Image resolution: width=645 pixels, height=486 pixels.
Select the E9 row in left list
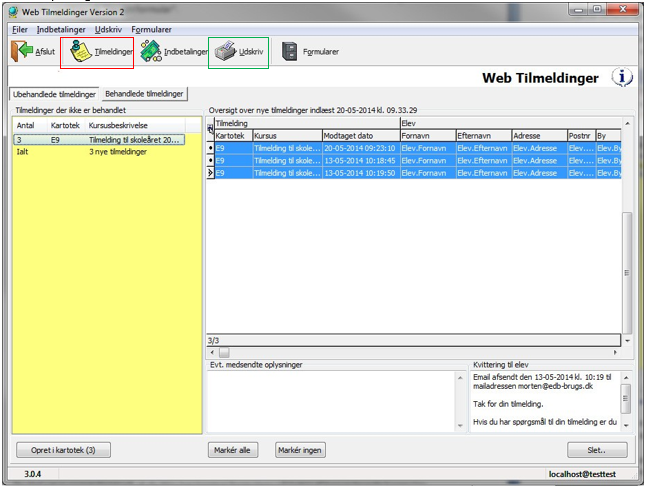pyautogui.click(x=99, y=140)
